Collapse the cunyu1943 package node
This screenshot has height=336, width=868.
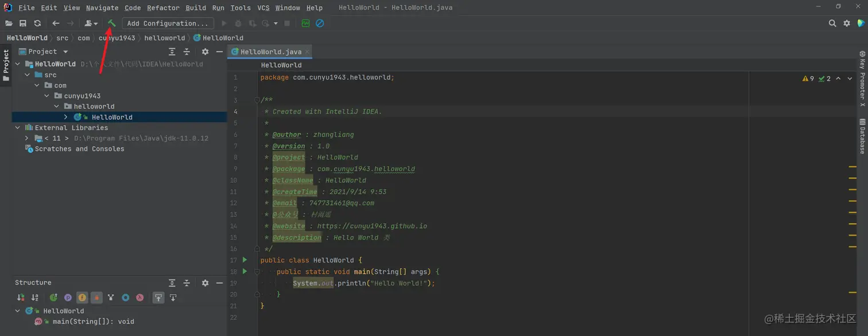pyautogui.click(x=46, y=96)
